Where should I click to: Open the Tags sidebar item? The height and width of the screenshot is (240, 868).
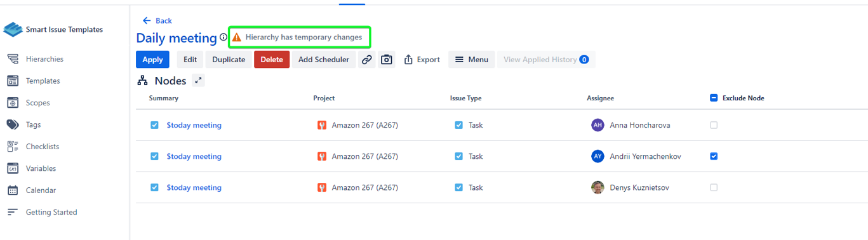tap(33, 124)
